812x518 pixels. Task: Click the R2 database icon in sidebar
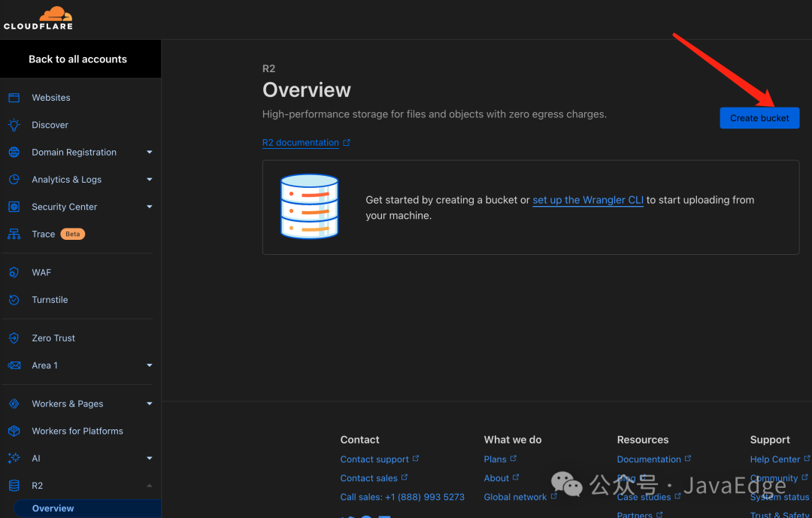coord(14,486)
